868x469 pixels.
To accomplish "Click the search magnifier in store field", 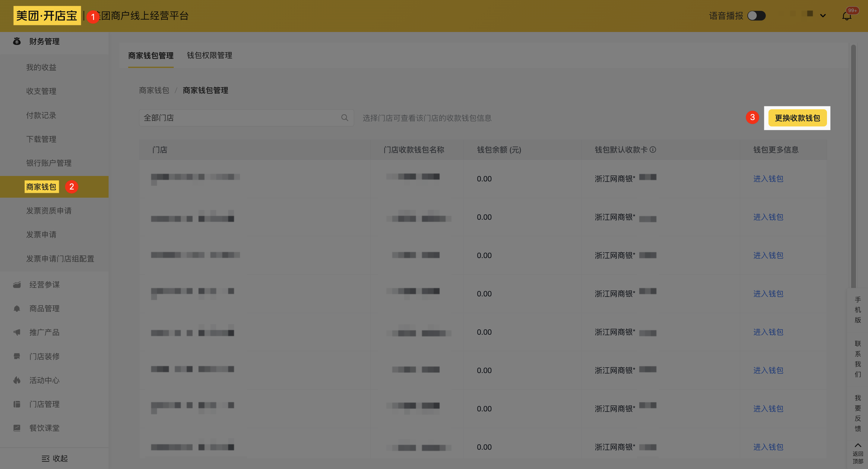I will [344, 118].
